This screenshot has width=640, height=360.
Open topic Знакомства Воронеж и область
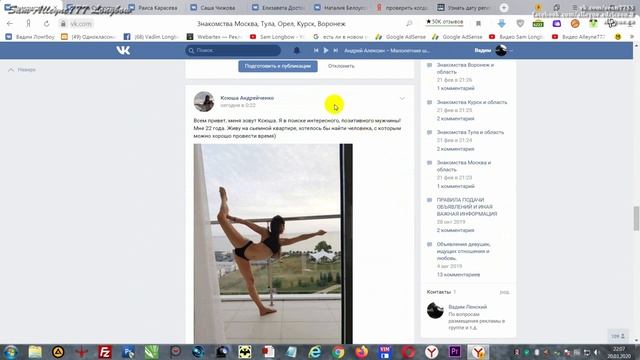(x=465, y=68)
